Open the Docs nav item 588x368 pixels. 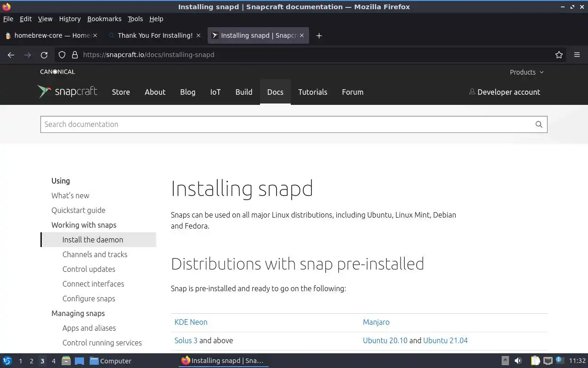tap(275, 92)
